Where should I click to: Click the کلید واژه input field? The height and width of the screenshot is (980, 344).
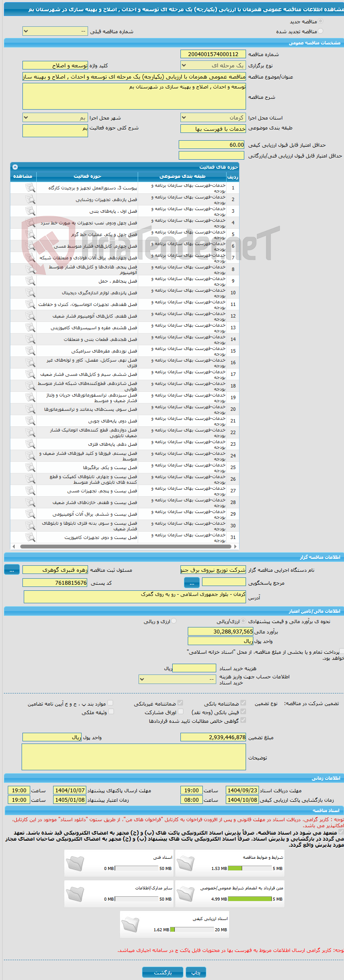(55, 66)
